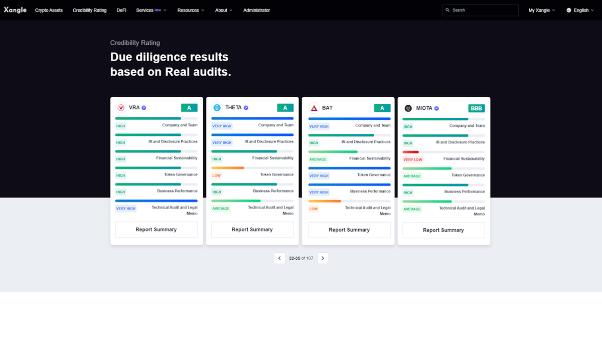The height and width of the screenshot is (364, 602).
Task: Click the globe language icon
Action: point(569,10)
